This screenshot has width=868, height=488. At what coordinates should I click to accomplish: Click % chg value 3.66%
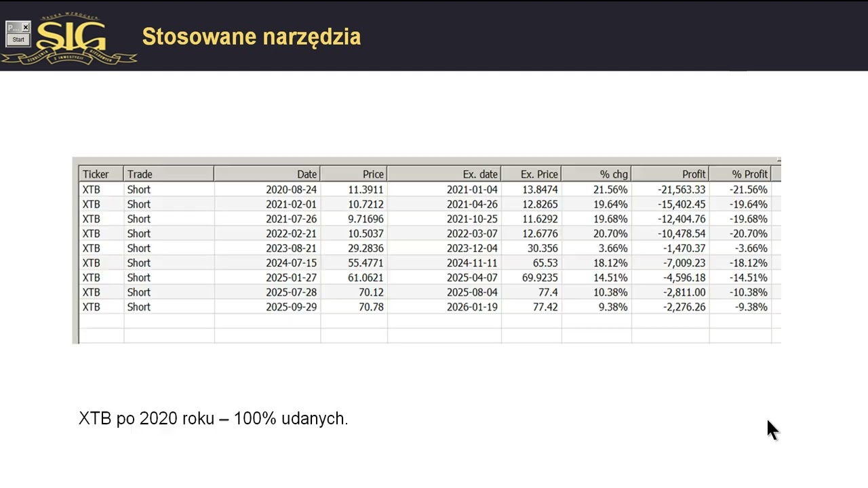tap(613, 248)
